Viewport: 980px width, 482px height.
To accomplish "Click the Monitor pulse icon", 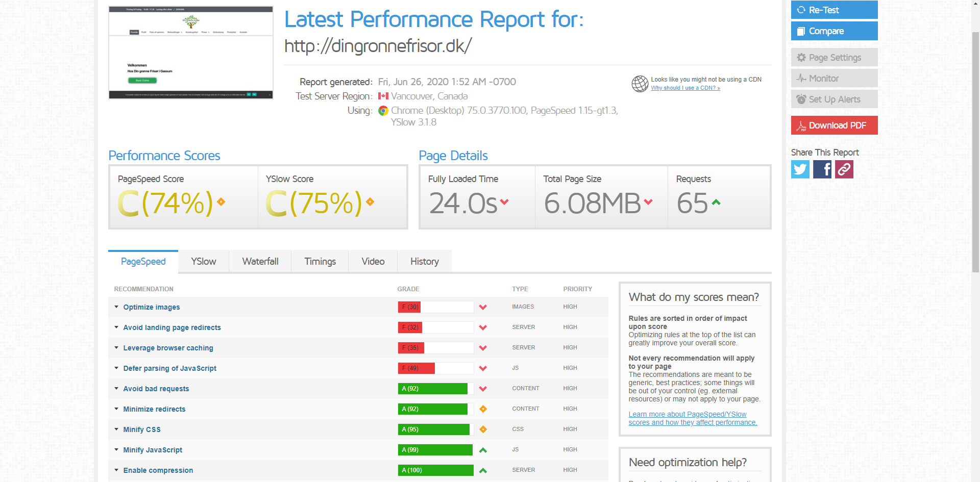I will (x=801, y=79).
